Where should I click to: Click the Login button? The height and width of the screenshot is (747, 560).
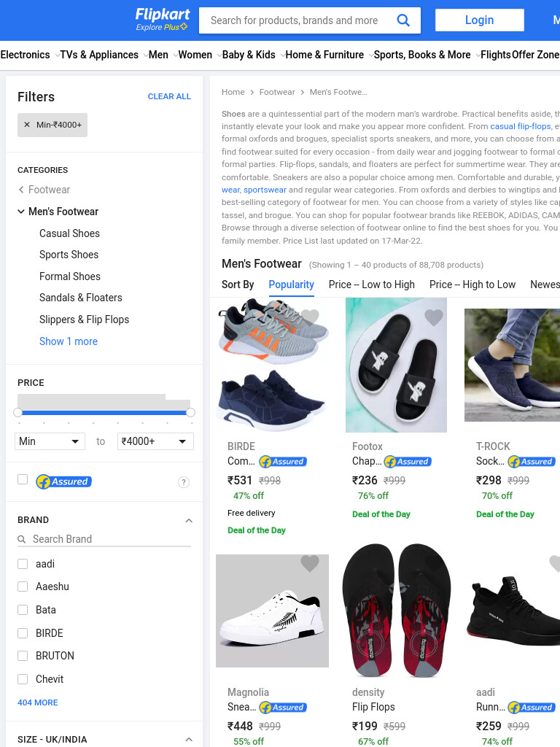pyautogui.click(x=480, y=20)
